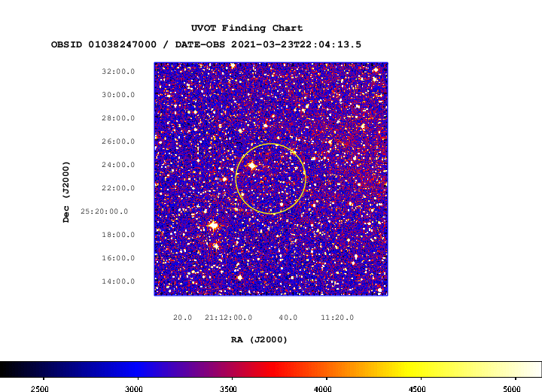Click the colorbar at the blue 3000 level
The image size is (542, 392).
[138, 369]
